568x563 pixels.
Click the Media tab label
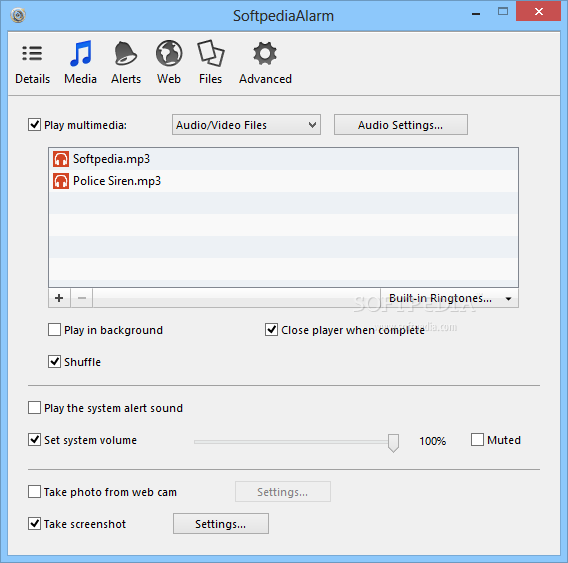click(80, 79)
